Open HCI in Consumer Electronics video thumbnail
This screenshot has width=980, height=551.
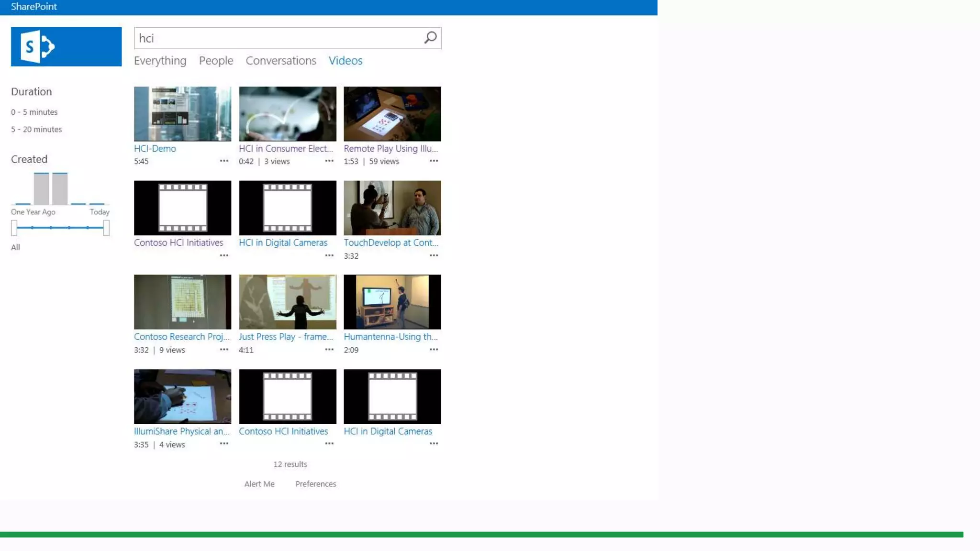coord(288,114)
